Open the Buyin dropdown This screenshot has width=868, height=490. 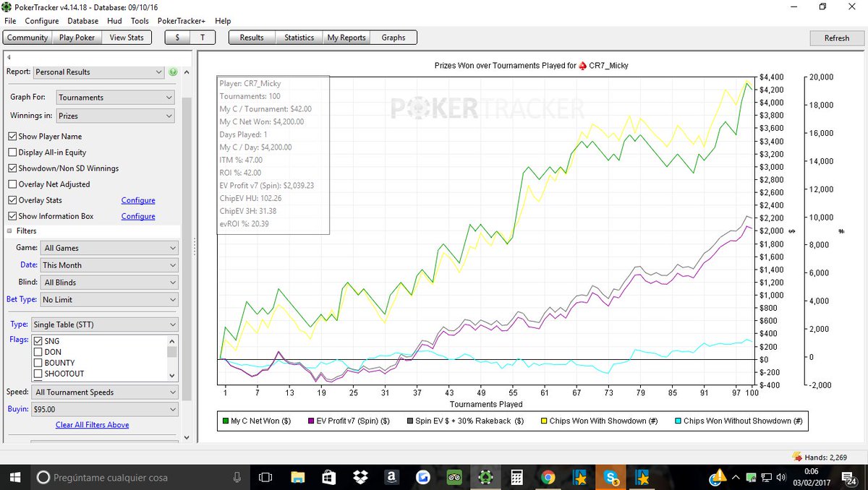pos(104,410)
